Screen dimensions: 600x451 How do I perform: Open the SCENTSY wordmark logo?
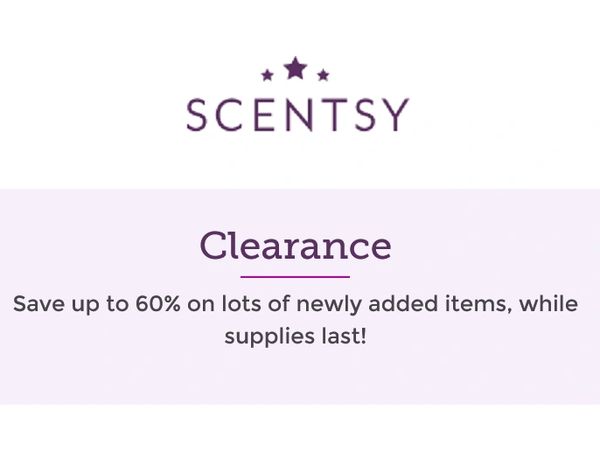point(298,115)
